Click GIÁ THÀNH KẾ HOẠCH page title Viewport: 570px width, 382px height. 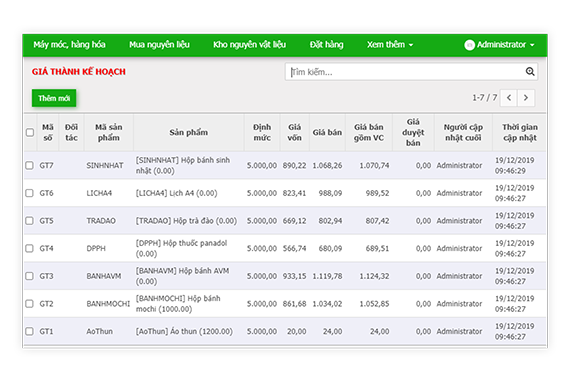79,72
